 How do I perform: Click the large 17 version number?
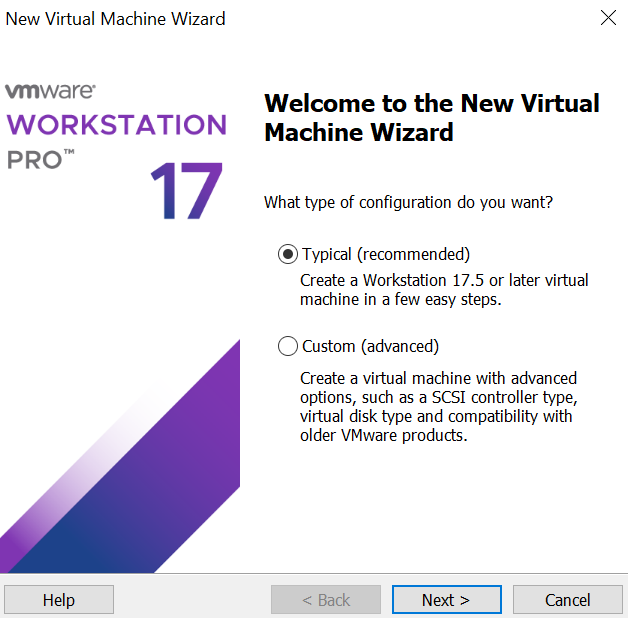(186, 190)
